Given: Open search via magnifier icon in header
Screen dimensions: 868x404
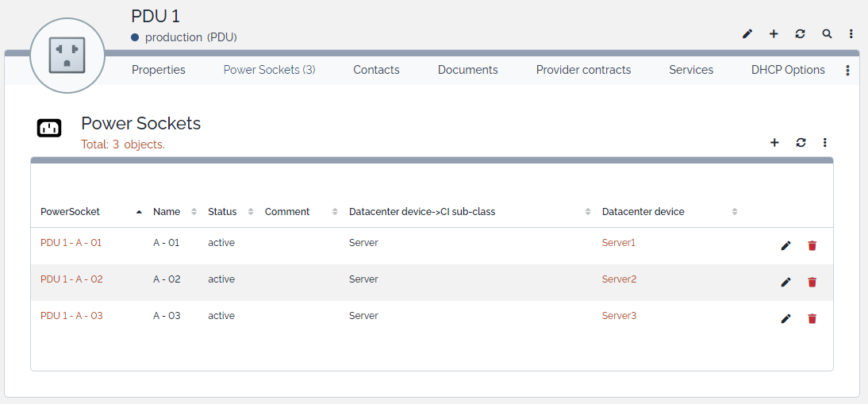Looking at the screenshot, I should (827, 33).
